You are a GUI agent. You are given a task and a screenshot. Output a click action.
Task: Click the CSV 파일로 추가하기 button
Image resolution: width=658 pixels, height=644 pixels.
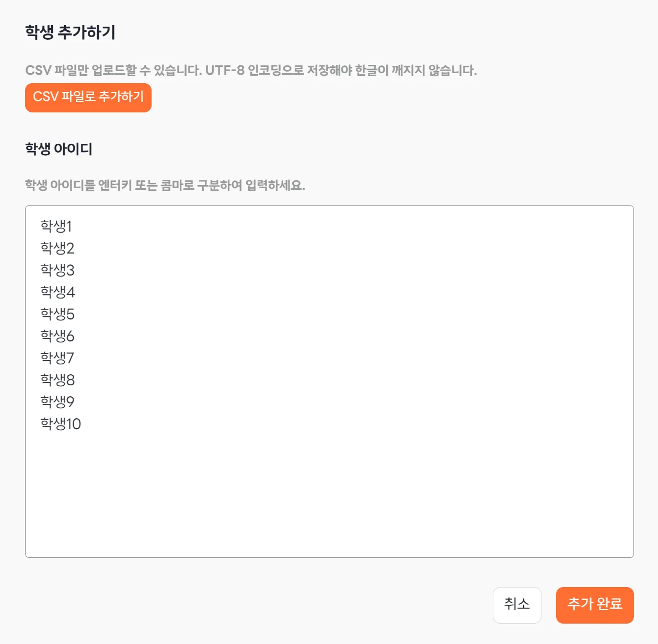point(88,97)
